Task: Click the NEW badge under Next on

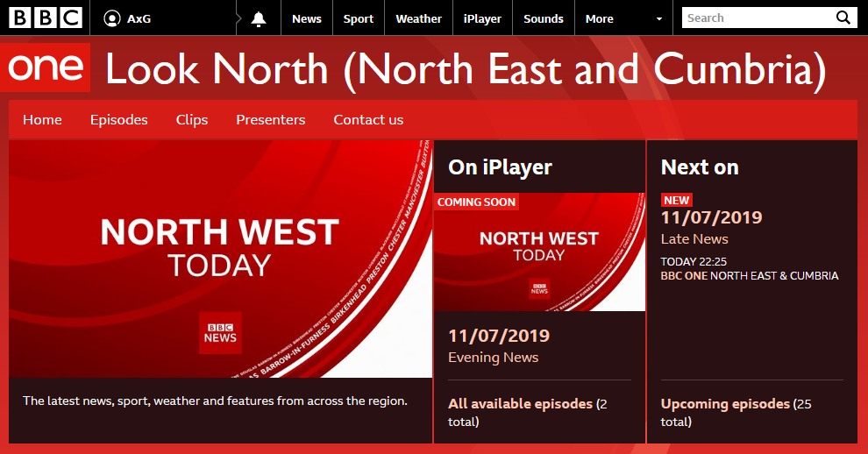Action: [x=677, y=200]
